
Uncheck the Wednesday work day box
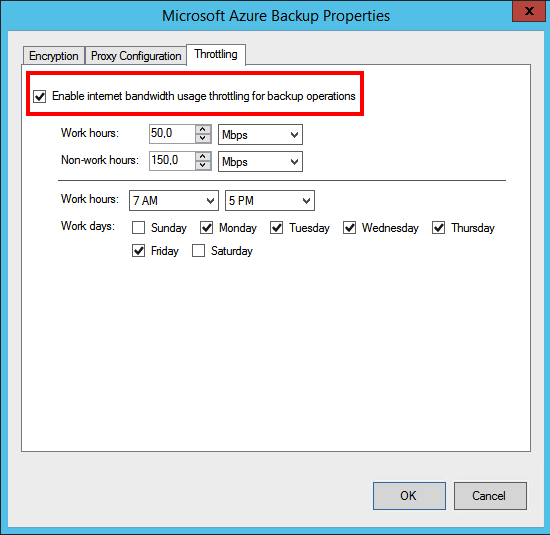click(x=350, y=228)
